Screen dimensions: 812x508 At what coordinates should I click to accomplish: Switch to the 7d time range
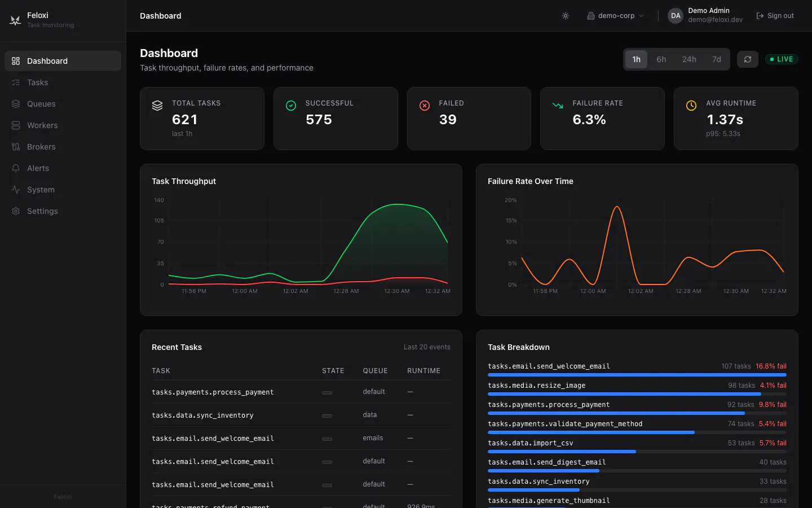coord(717,59)
